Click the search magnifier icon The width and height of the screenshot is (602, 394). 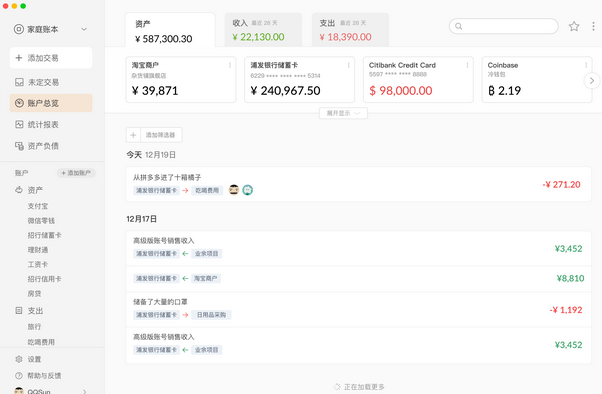(x=458, y=26)
